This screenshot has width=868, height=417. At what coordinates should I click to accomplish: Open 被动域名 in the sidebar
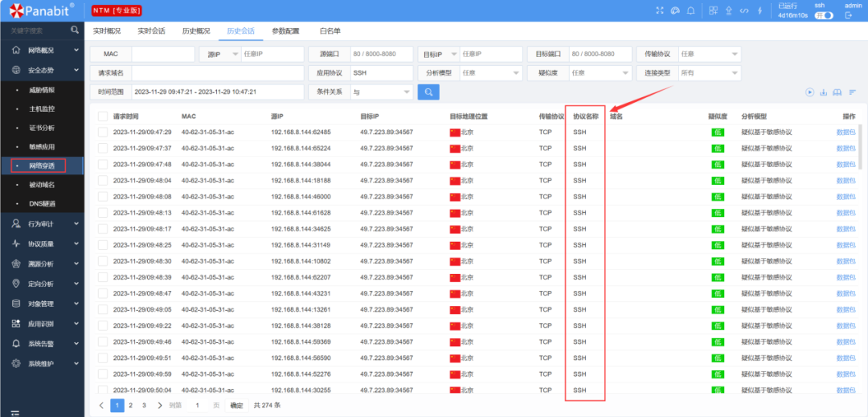point(42,185)
